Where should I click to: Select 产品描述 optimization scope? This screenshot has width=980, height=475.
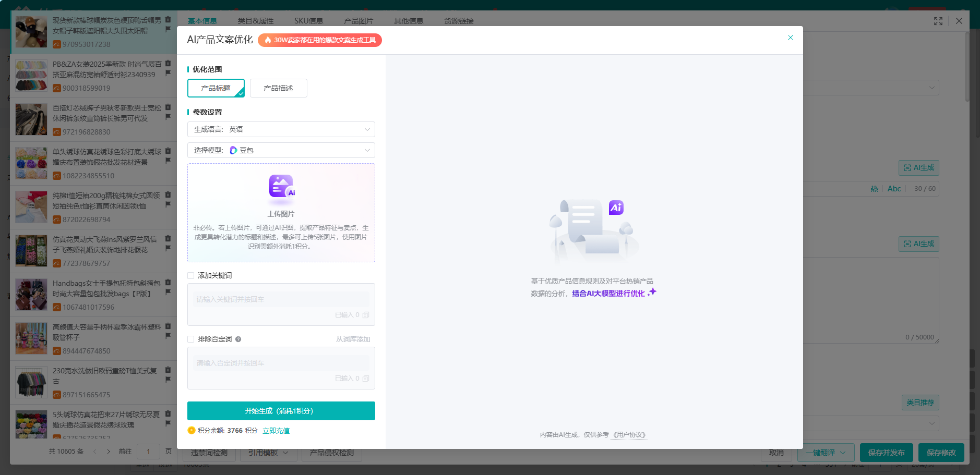pyautogui.click(x=279, y=88)
